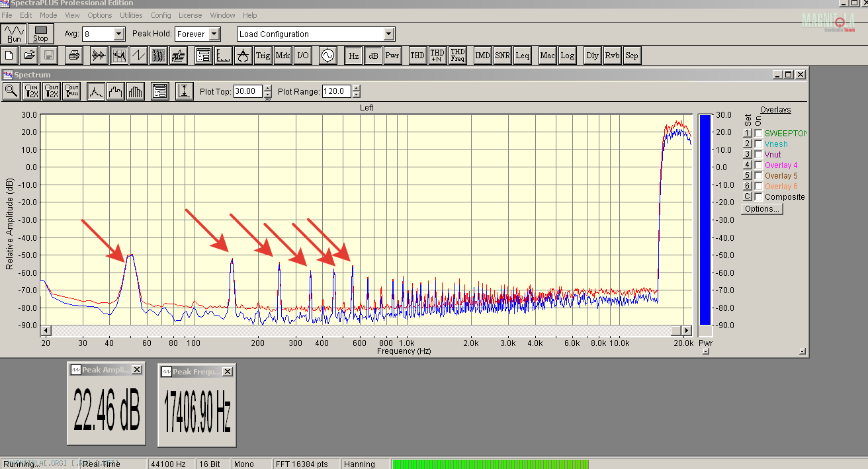This screenshot has width=868, height=469.
Task: Open file with the folder icon
Action: 29,56
